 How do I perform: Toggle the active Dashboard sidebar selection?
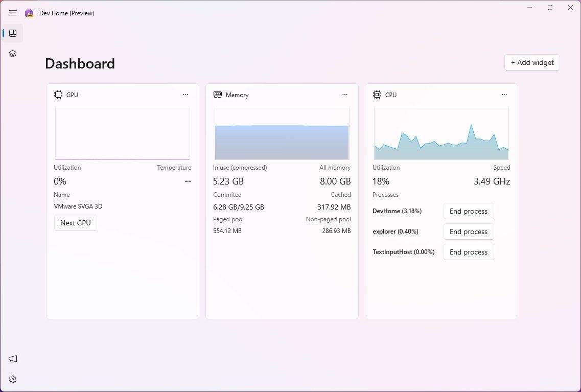pos(13,33)
